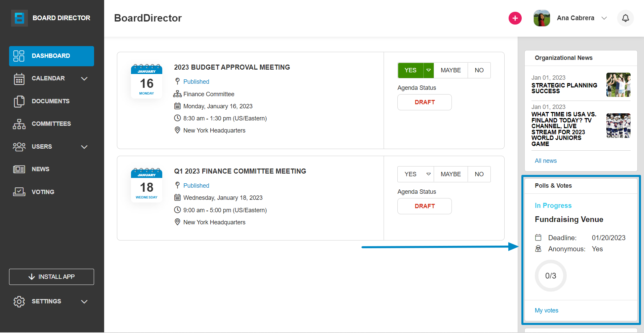The width and height of the screenshot is (644, 333).
Task: Click the Deadline calendar icon in poll
Action: click(538, 237)
